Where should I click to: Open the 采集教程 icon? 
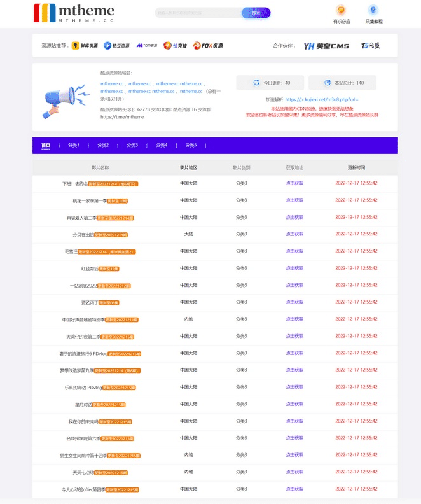[x=373, y=11]
